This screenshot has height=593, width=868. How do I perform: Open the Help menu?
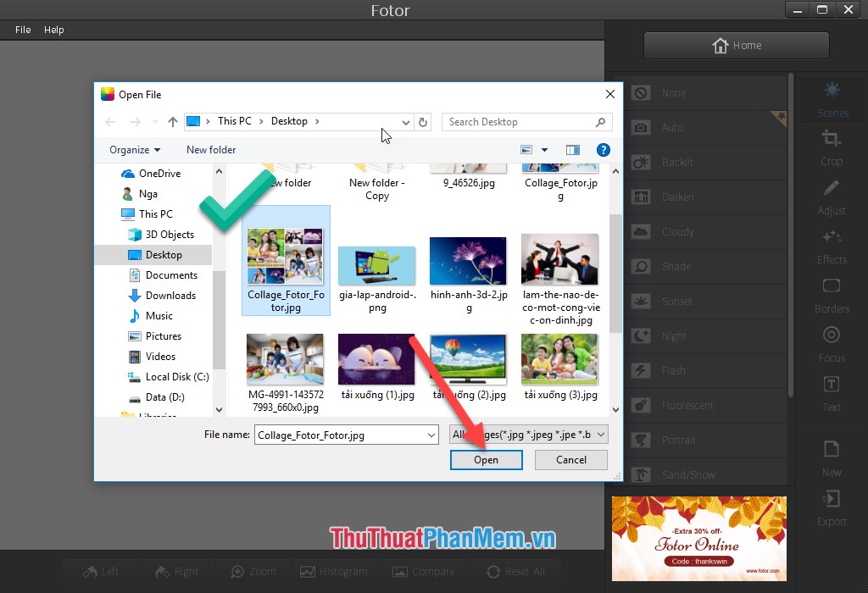click(53, 29)
